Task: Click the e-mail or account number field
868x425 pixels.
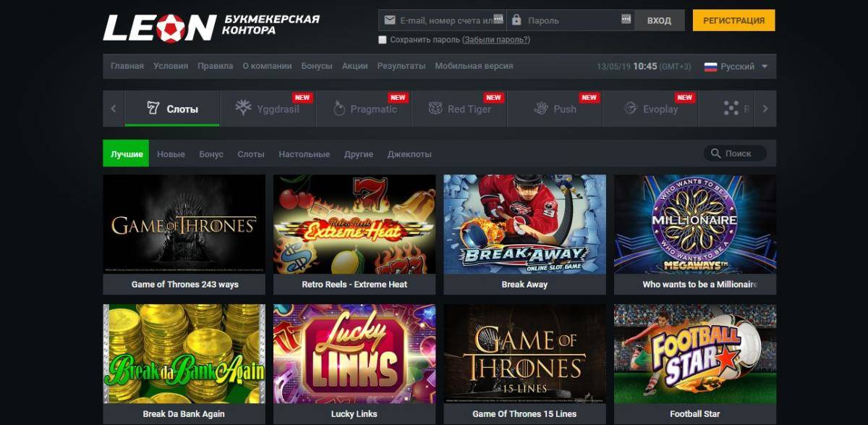Action: [x=442, y=20]
